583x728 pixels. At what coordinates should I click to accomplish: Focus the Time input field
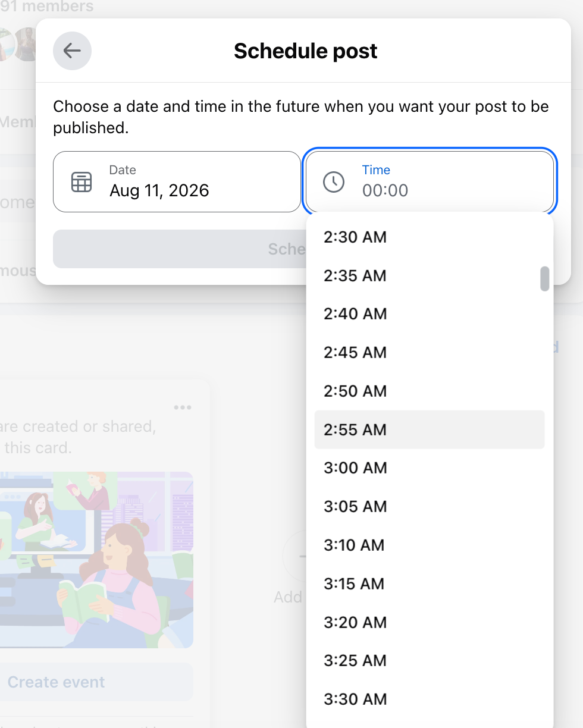pos(430,181)
